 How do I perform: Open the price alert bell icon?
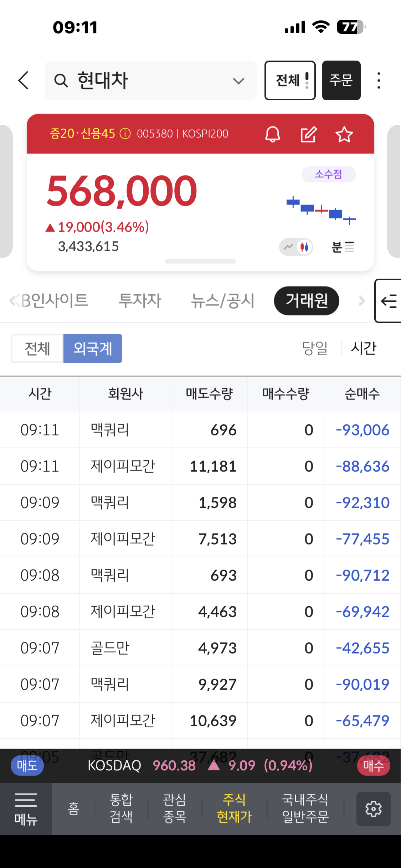[273, 134]
